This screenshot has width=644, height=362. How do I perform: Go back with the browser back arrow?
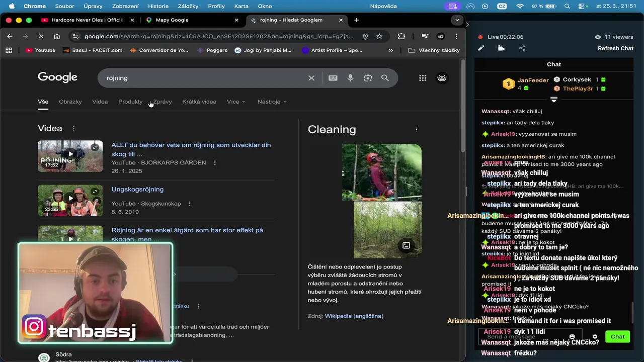(x=10, y=36)
